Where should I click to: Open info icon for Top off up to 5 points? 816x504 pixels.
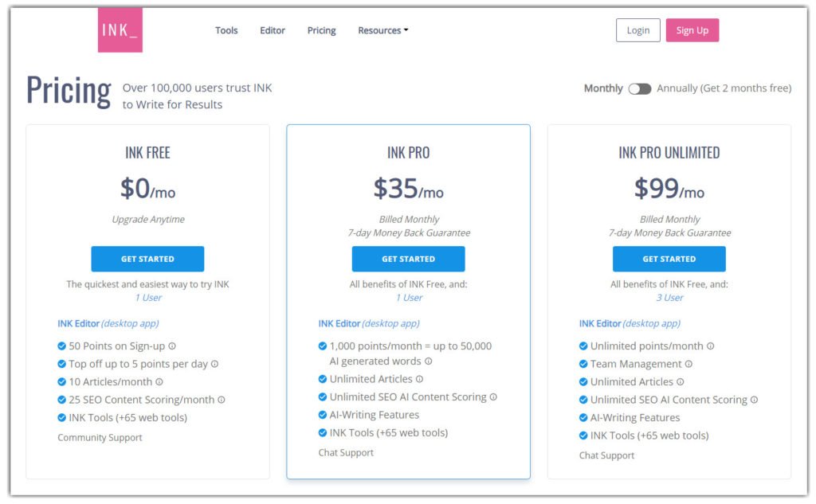coord(214,364)
